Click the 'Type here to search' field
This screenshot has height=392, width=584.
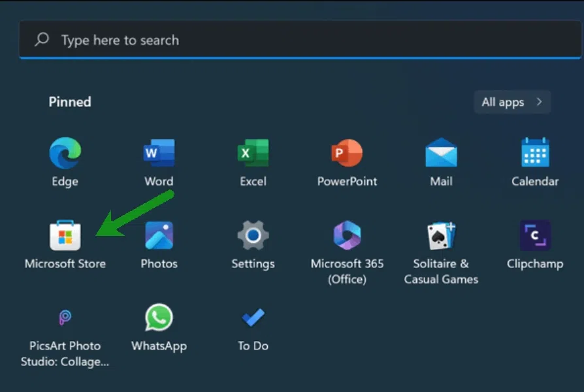[x=300, y=39]
